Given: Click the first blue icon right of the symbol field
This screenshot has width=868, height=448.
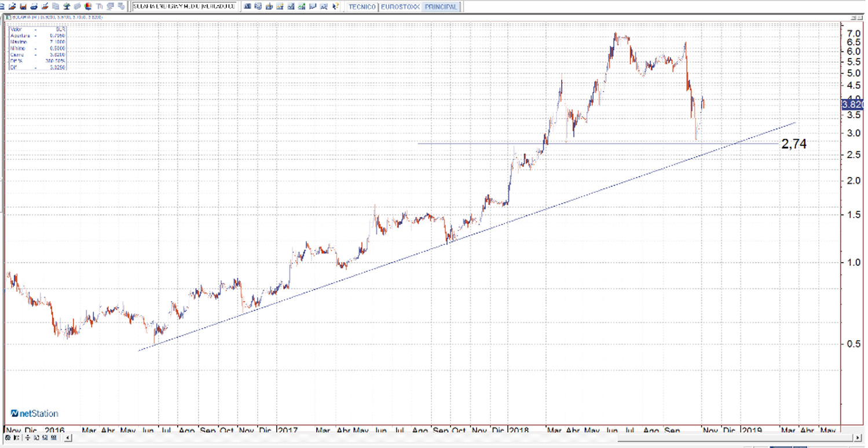Looking at the screenshot, I should pos(247,6).
